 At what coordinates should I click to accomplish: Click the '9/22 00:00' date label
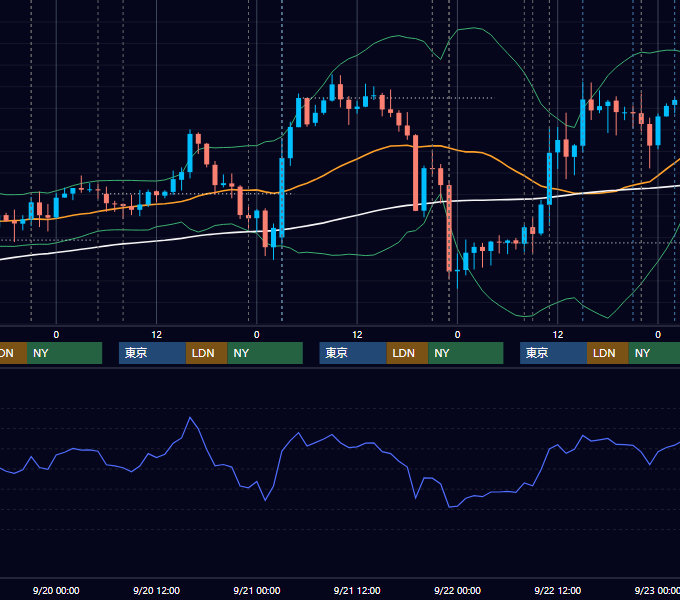coord(458,590)
